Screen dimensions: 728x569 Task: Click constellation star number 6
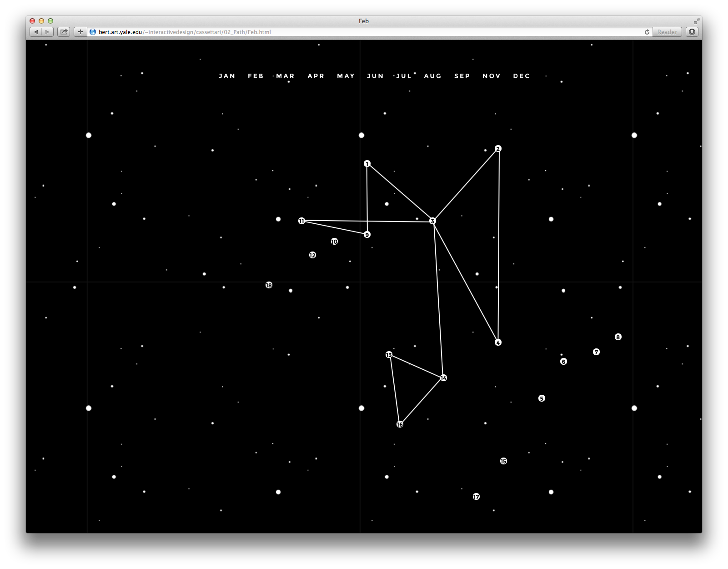pyautogui.click(x=563, y=362)
